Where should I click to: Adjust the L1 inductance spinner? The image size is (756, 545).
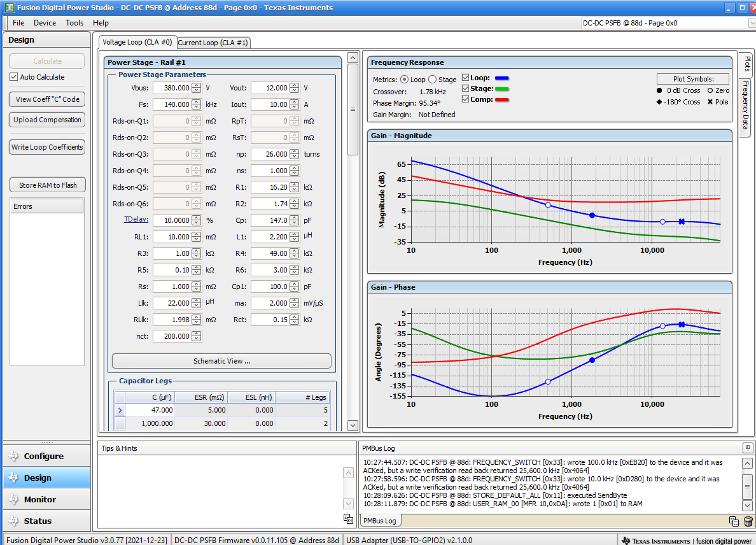click(294, 237)
